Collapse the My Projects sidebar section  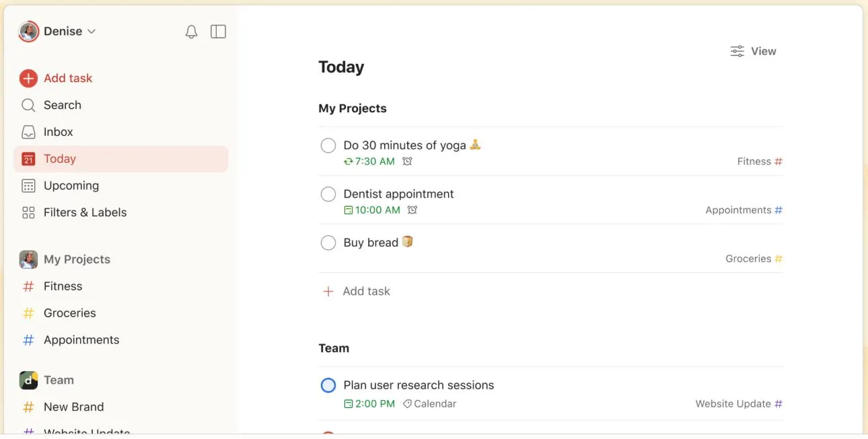coord(77,260)
